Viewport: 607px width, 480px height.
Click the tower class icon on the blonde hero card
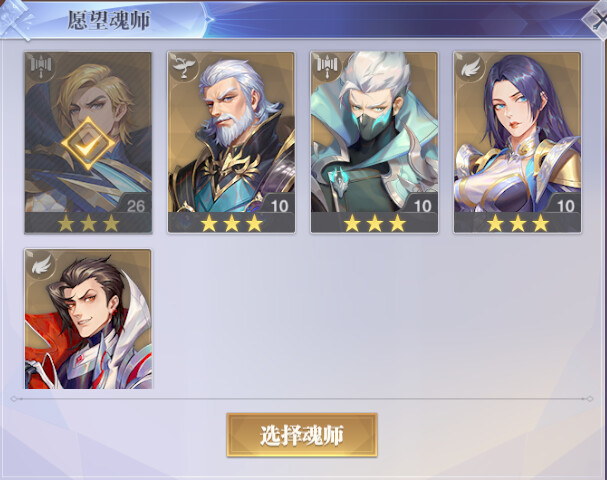point(40,67)
